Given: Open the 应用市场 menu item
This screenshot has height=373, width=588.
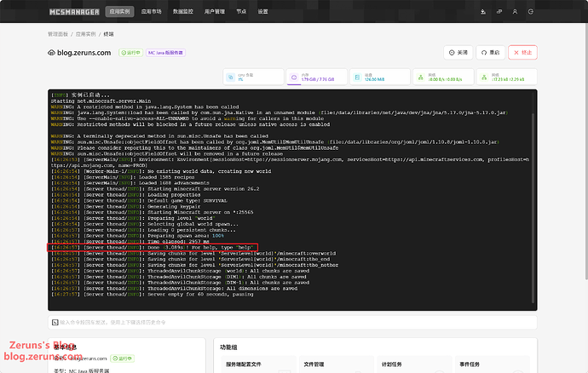Looking at the screenshot, I should click(x=151, y=12).
